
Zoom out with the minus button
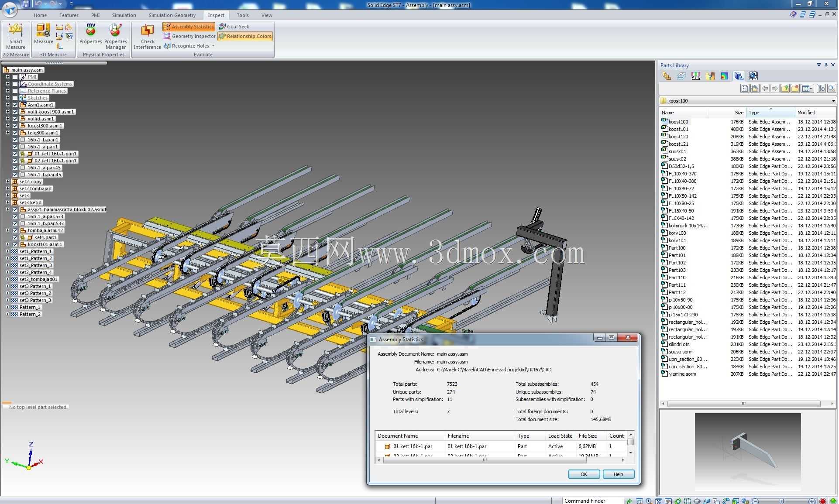pyautogui.click(x=755, y=501)
